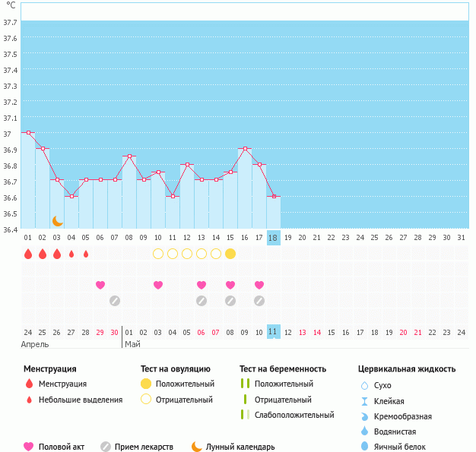Select the heart icon on cycle day 17
This screenshot has height=452, width=476.
[x=259, y=285]
